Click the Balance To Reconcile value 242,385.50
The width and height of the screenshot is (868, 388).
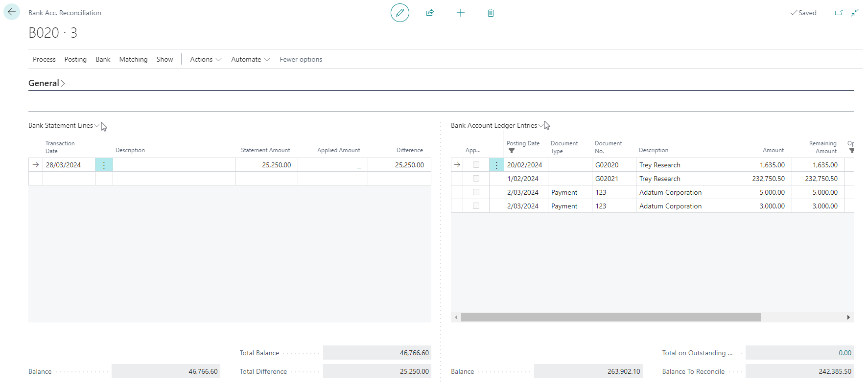coord(799,371)
